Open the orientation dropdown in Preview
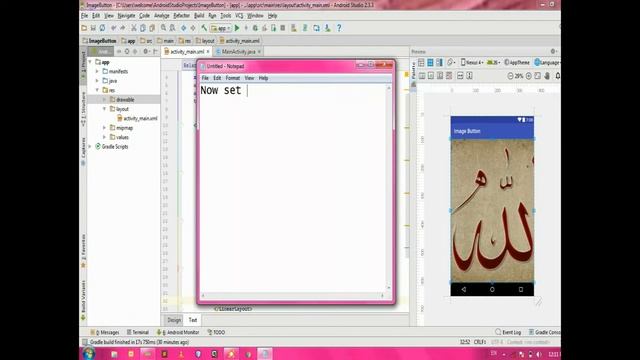The image size is (640, 360). 451,62
